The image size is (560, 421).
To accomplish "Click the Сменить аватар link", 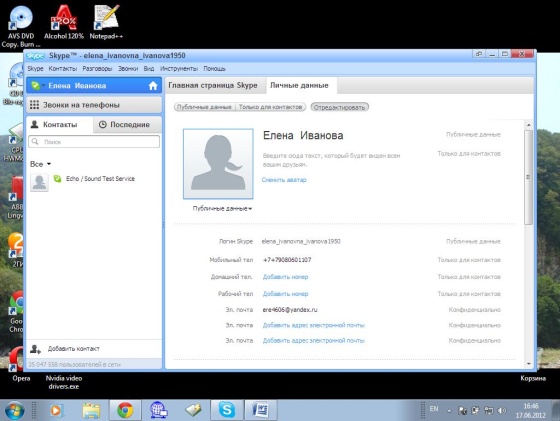I will [x=284, y=180].
